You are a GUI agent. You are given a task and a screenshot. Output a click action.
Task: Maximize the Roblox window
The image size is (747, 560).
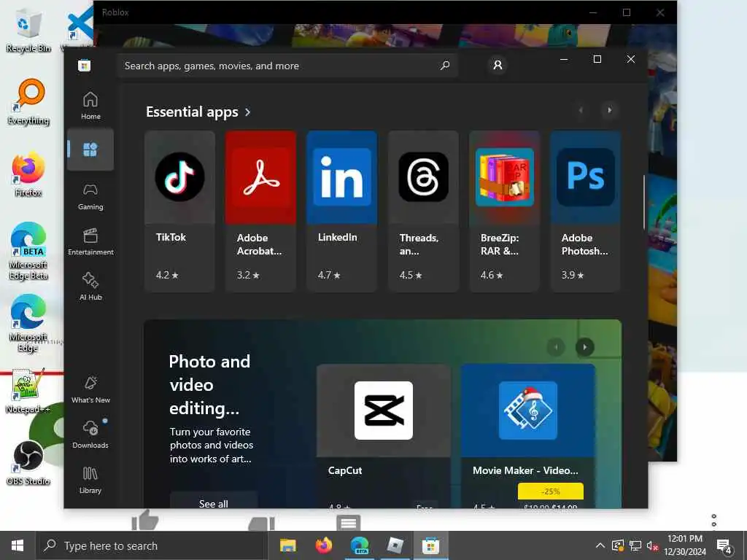tap(627, 12)
